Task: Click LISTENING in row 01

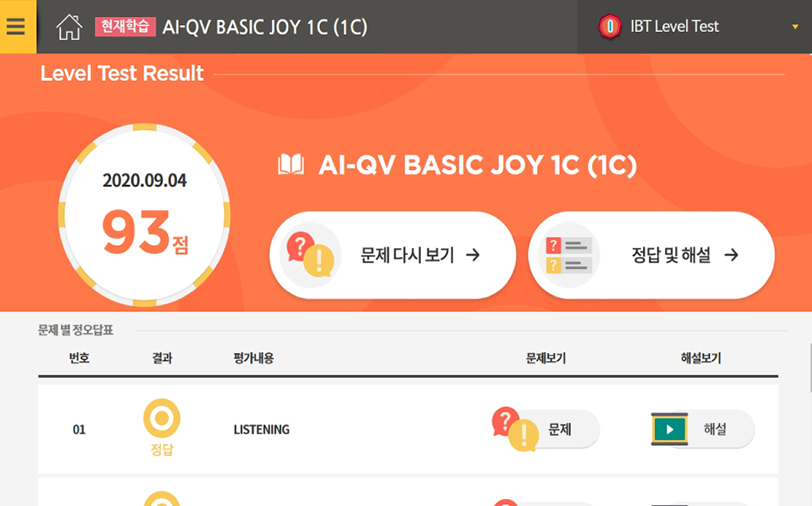Action: pos(262,430)
